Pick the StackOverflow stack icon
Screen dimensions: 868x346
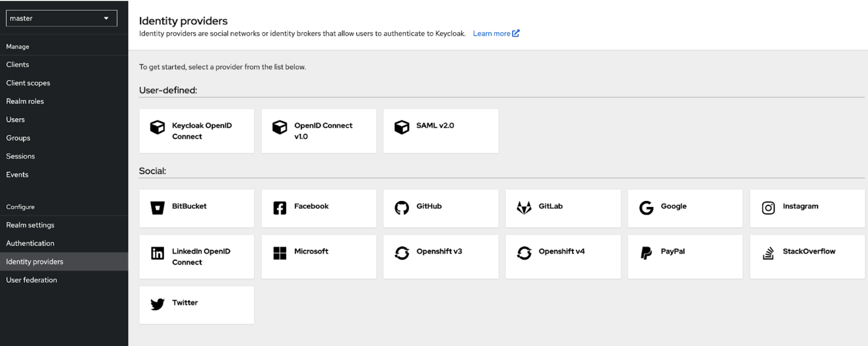[x=768, y=253]
